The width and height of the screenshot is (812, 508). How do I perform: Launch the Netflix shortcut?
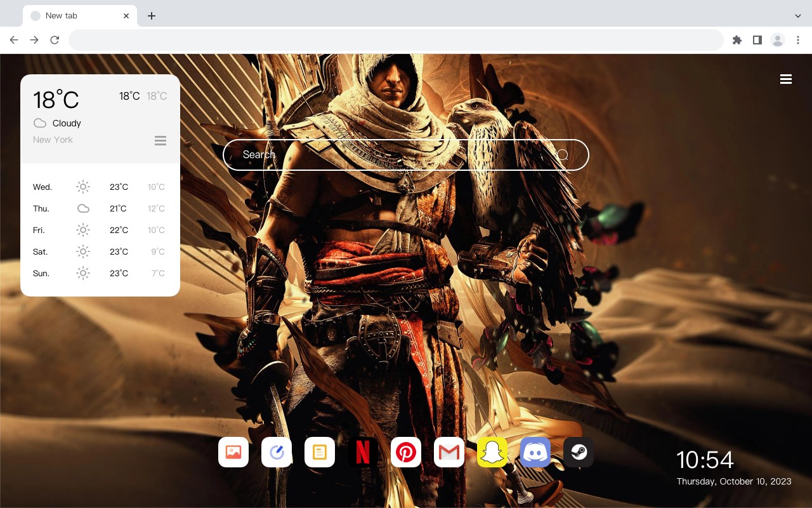tap(363, 452)
